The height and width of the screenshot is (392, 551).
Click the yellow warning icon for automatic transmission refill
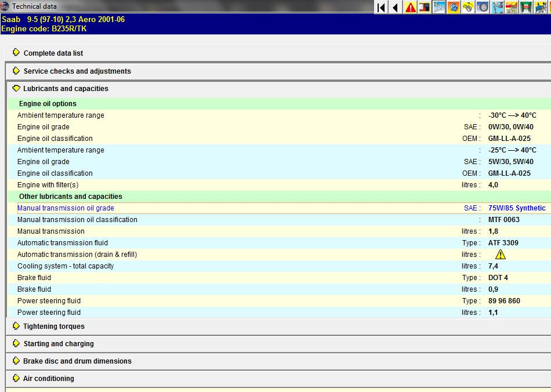pos(500,254)
